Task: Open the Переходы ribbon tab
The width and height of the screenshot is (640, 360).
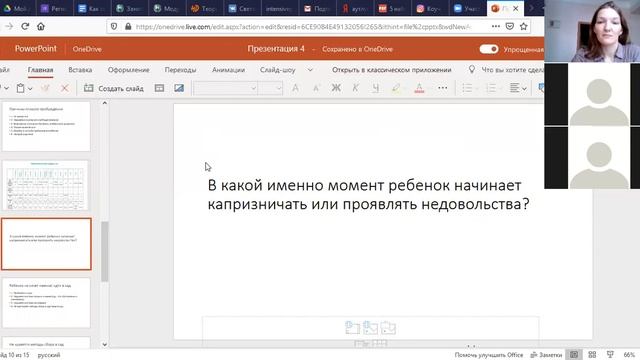Action: click(180, 70)
